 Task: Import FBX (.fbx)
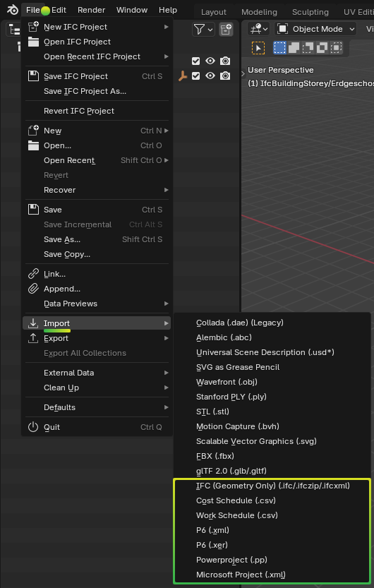(272, 456)
